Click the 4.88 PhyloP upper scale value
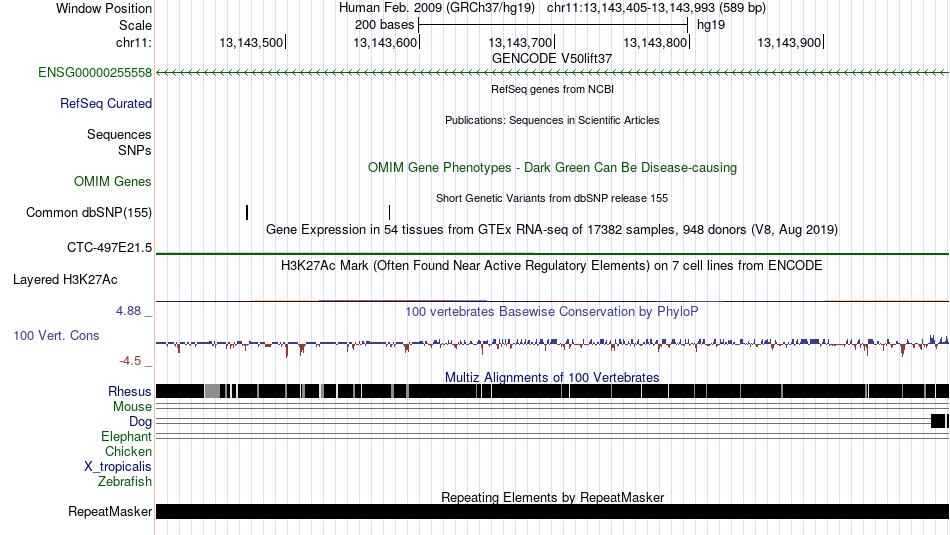The image size is (950, 535). click(128, 311)
